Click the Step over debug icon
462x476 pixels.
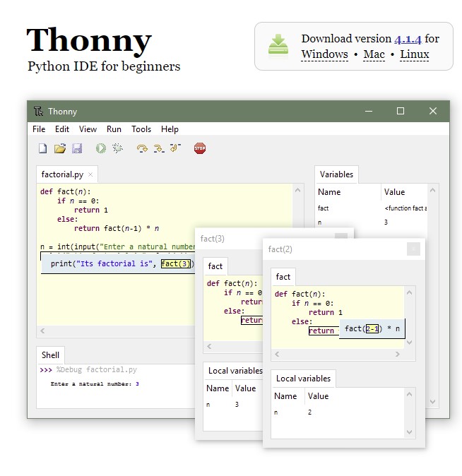click(x=142, y=148)
